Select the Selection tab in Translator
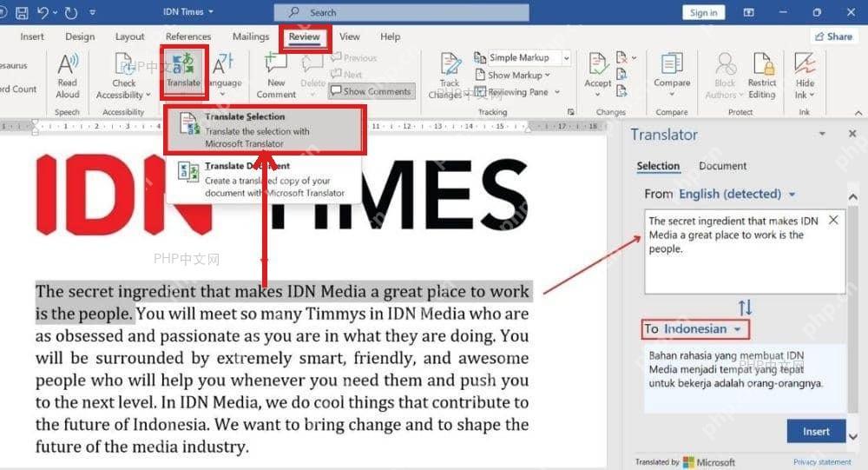The image size is (868, 470). point(658,166)
